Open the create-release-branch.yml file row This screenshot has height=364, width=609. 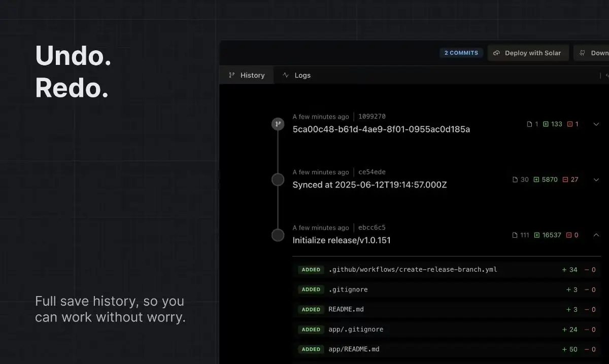click(x=413, y=270)
